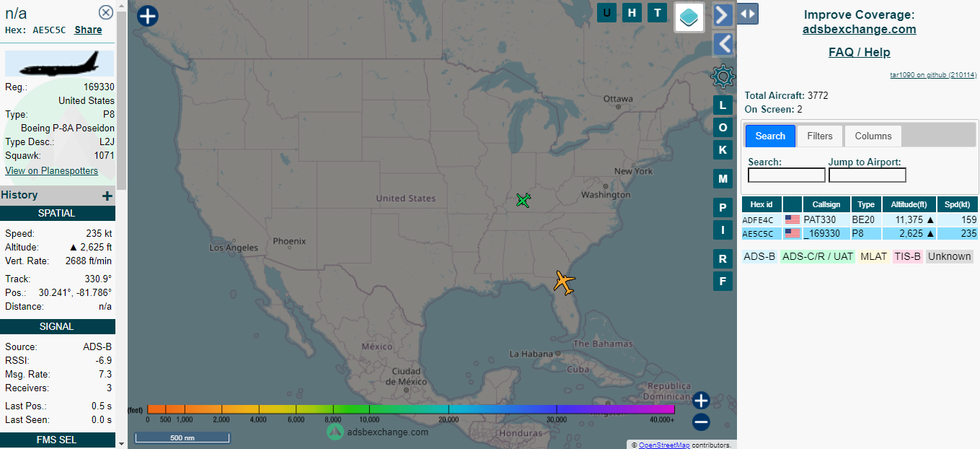The image size is (980, 449).
Task: Click the FMS SEL section header
Action: 57,440
